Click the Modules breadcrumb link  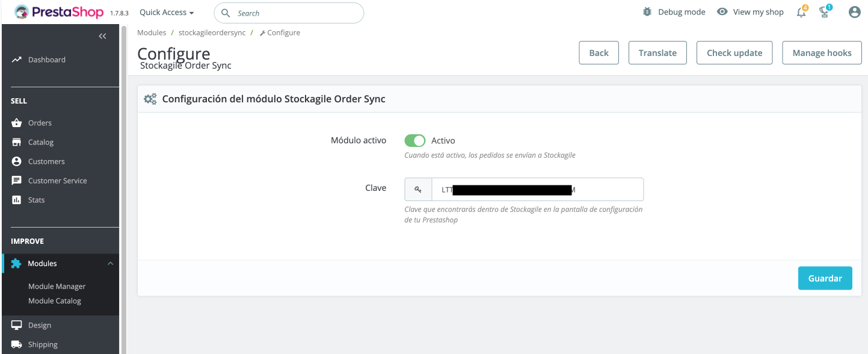(152, 33)
